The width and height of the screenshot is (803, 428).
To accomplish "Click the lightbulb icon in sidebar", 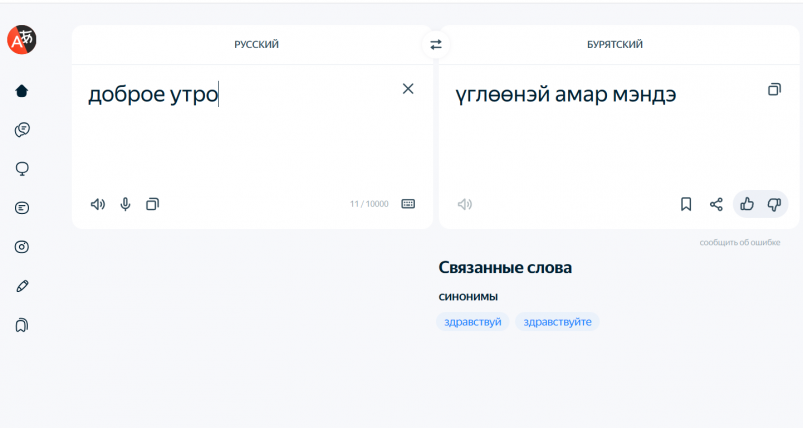I will coord(22,169).
